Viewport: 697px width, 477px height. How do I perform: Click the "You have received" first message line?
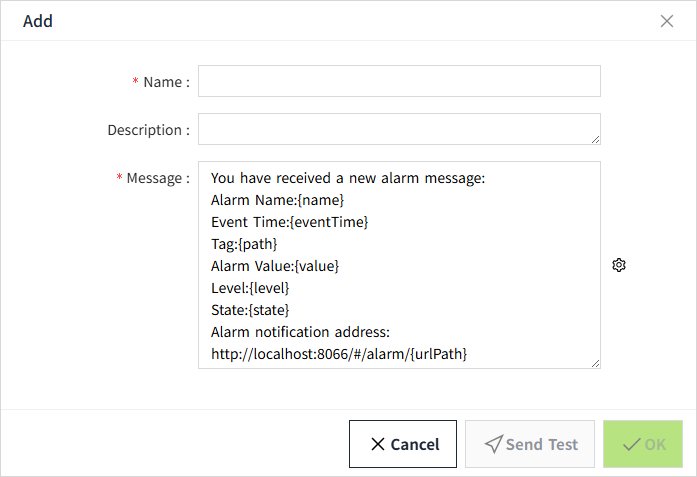pos(348,179)
